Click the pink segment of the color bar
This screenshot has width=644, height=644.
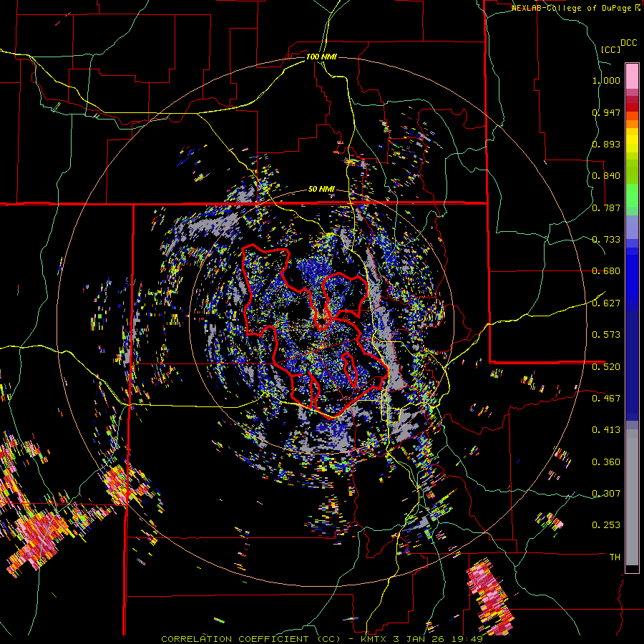click(x=632, y=76)
